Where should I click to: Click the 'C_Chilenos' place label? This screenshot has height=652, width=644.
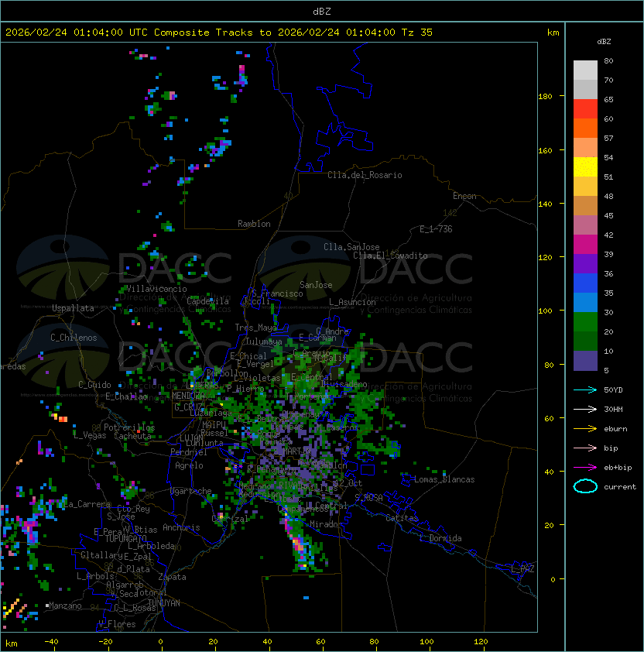click(x=74, y=338)
